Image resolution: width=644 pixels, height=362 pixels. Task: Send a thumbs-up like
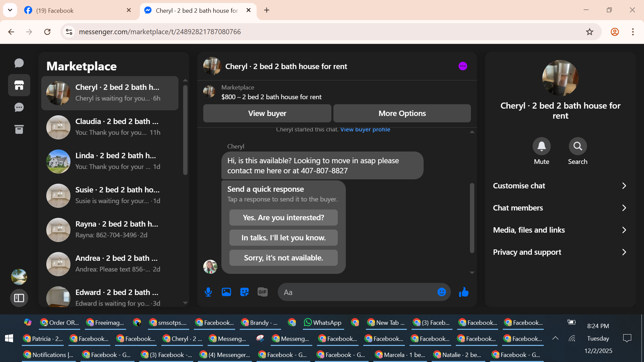point(464,292)
